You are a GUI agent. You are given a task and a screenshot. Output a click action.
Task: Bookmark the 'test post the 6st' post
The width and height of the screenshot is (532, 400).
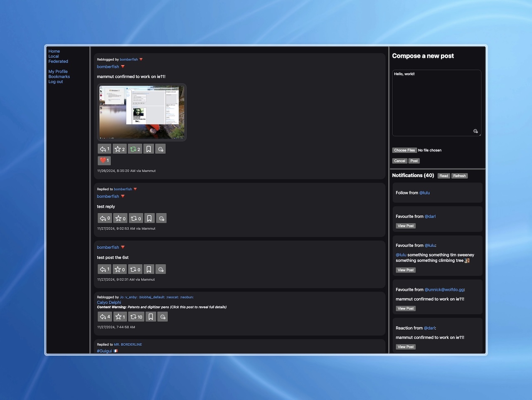point(149,269)
